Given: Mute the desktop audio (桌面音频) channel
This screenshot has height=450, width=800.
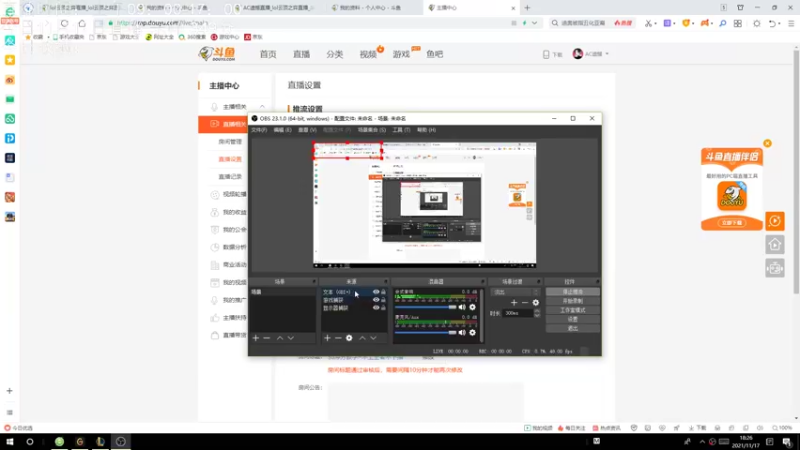Looking at the screenshot, I should point(462,307).
